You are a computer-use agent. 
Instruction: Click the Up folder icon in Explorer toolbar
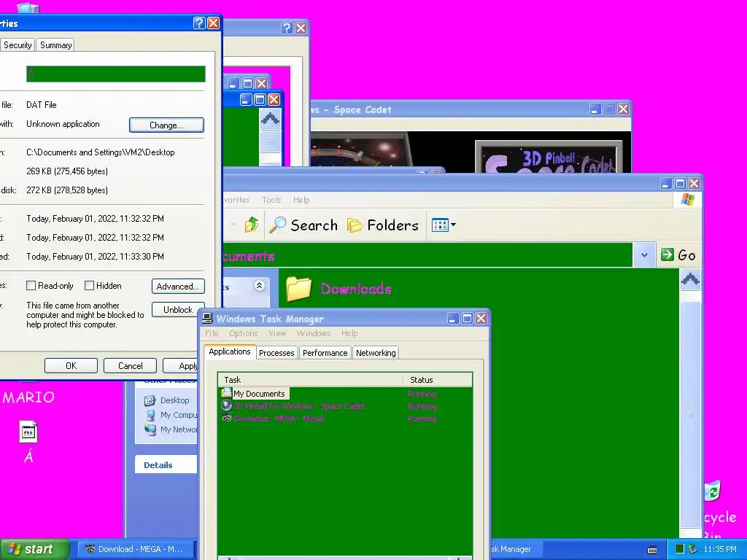(x=252, y=225)
